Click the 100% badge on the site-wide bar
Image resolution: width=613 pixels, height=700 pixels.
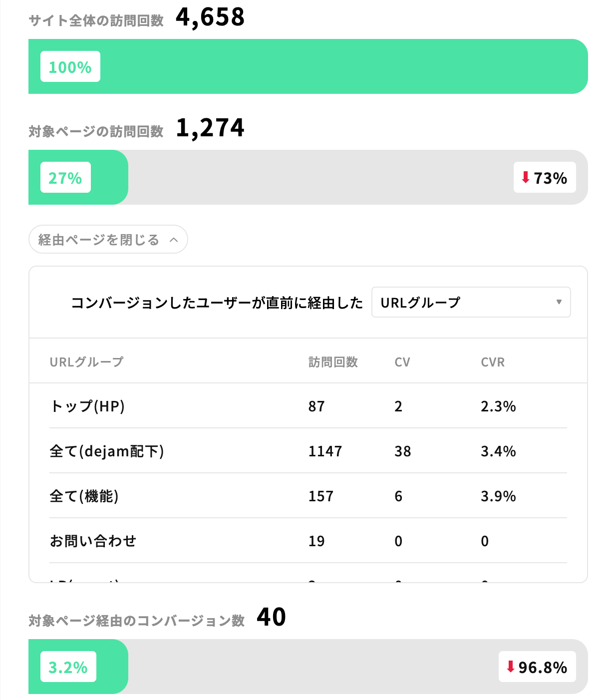[x=70, y=66]
